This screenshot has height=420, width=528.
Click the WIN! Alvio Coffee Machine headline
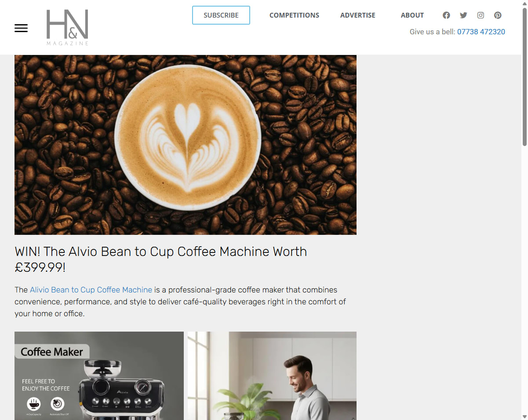click(x=161, y=259)
